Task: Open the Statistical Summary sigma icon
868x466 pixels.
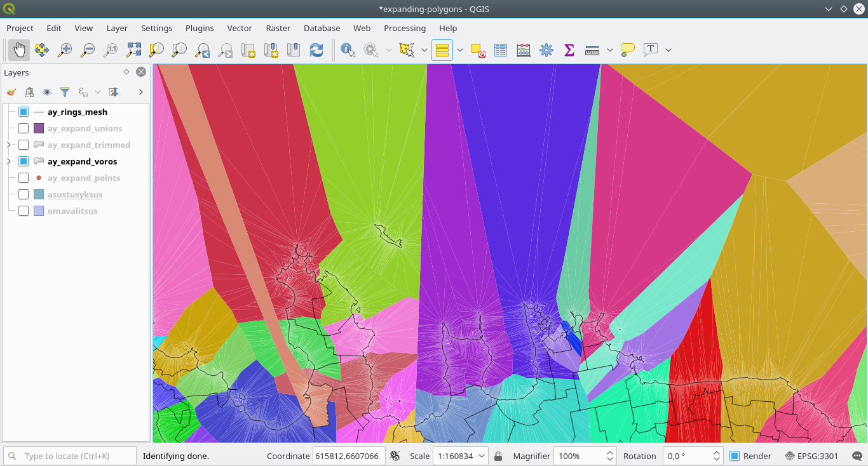Action: click(569, 50)
